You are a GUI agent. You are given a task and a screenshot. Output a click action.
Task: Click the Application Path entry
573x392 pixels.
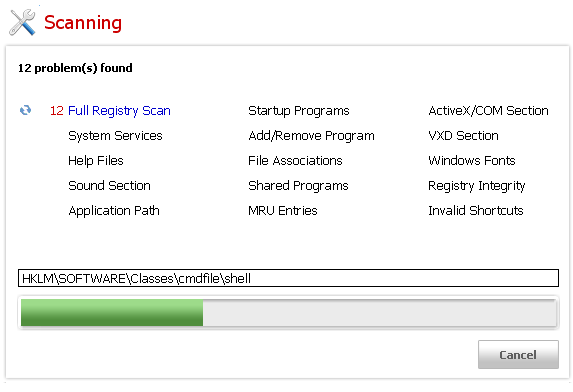(x=114, y=211)
